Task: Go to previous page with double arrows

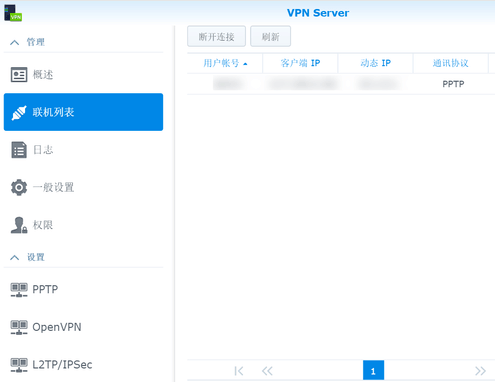Action: coord(267,371)
